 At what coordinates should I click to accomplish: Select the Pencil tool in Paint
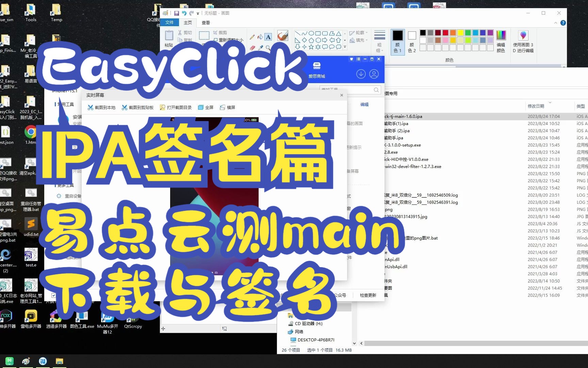point(252,37)
